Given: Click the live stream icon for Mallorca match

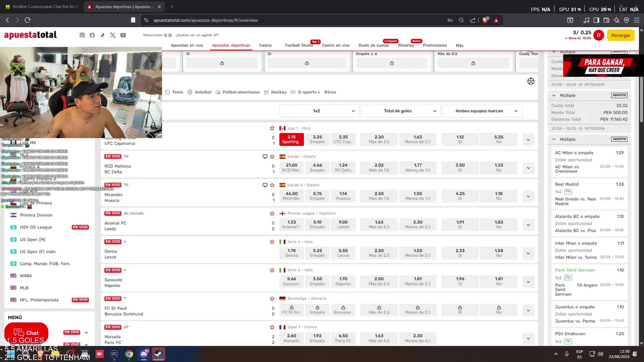Looking at the screenshot, I should 265,156.
